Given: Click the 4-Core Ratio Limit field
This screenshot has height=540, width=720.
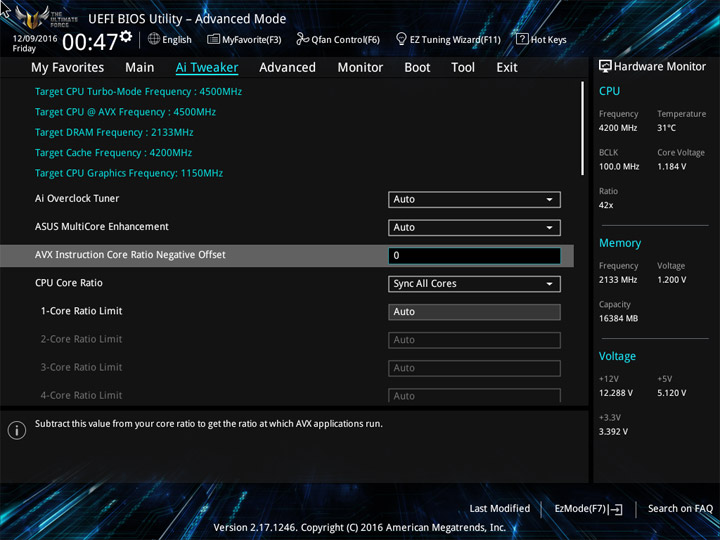Looking at the screenshot, I should click(474, 396).
